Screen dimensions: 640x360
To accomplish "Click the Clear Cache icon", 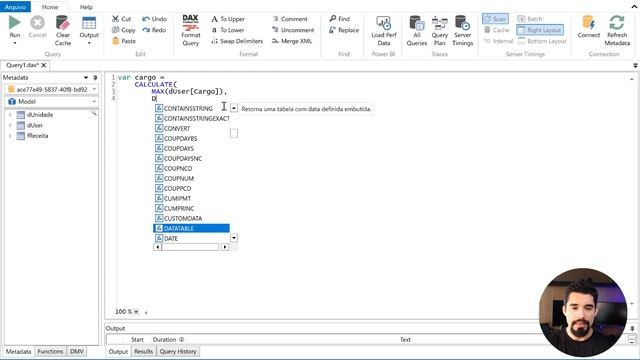I will pos(63,23).
